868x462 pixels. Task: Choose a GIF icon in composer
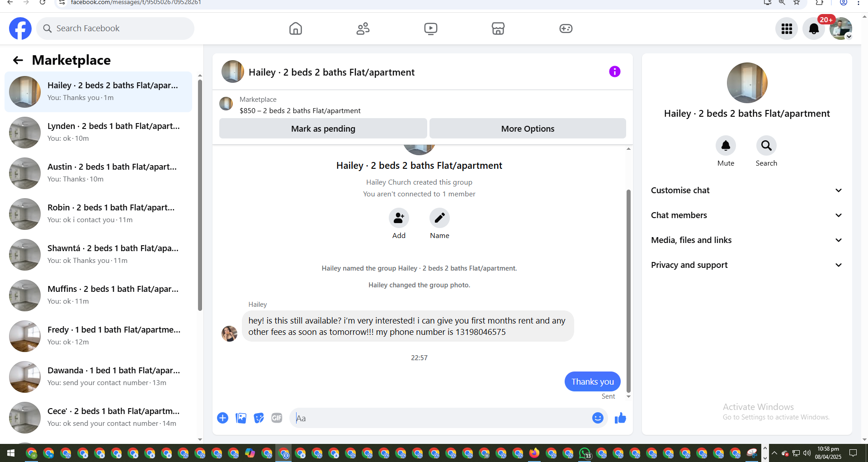pos(277,418)
